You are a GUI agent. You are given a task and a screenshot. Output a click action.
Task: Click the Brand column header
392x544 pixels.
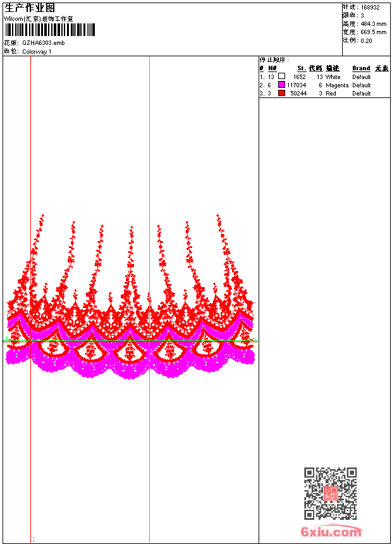[361, 68]
